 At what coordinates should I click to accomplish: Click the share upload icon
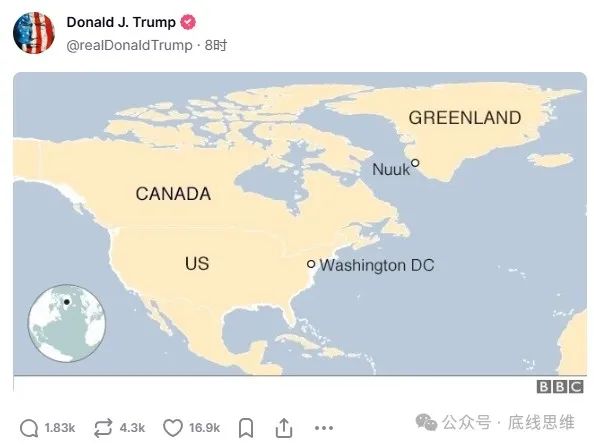point(284,428)
